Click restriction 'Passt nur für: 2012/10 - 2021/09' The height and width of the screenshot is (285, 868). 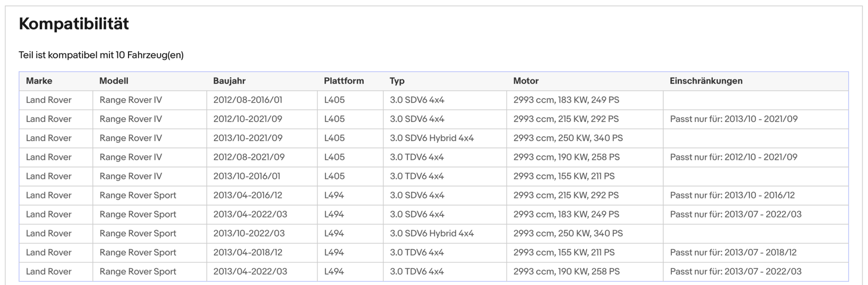[733, 157]
